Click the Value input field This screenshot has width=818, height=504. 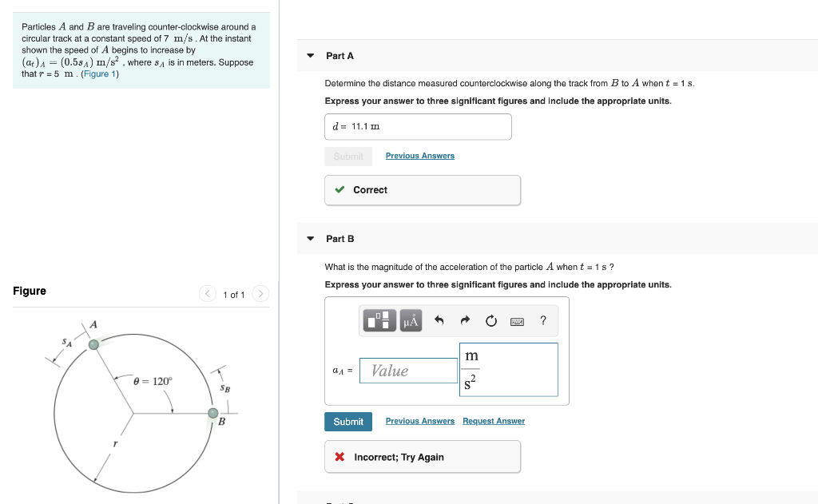[408, 371]
